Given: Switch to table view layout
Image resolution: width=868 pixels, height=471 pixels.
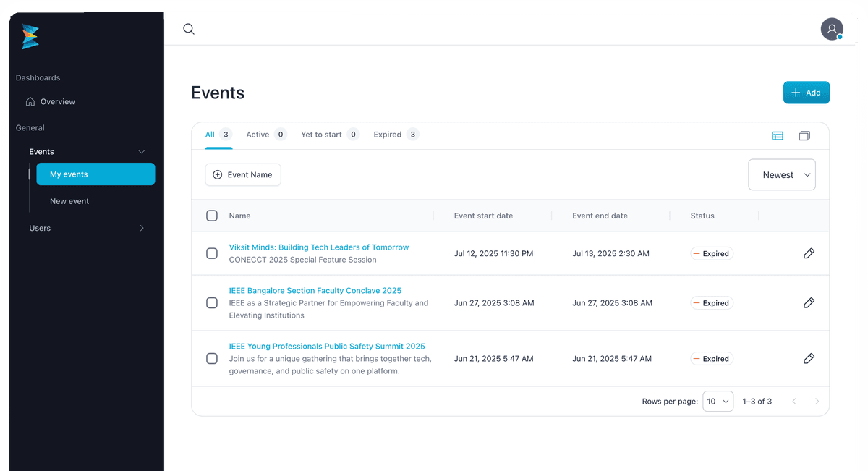Looking at the screenshot, I should tap(778, 135).
